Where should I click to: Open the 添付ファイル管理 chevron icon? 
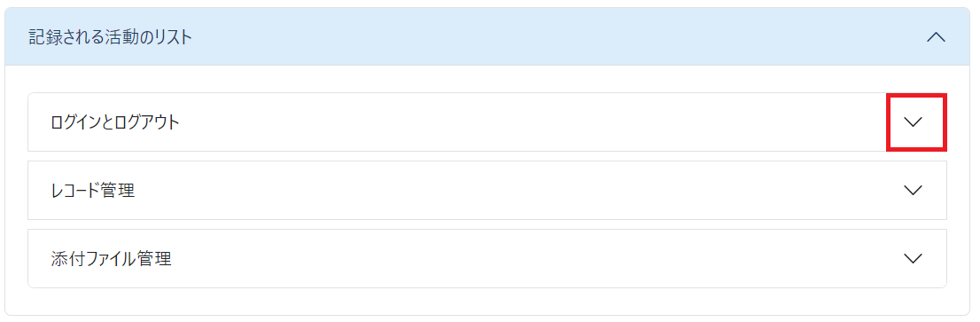tap(914, 258)
